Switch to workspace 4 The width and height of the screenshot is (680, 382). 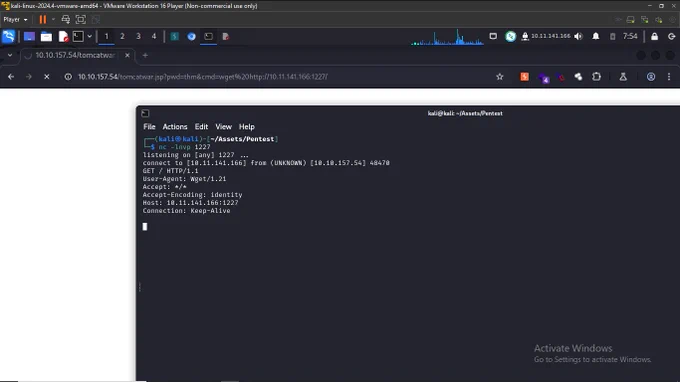coord(154,36)
